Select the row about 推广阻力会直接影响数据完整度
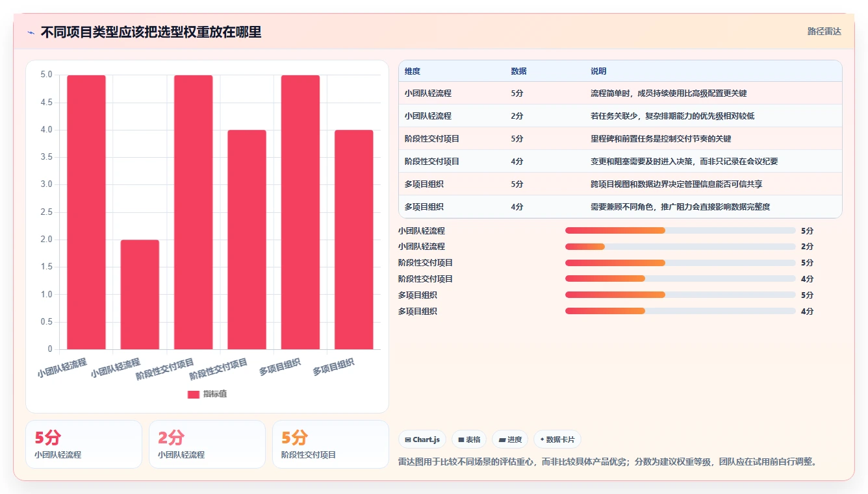 [x=620, y=207]
